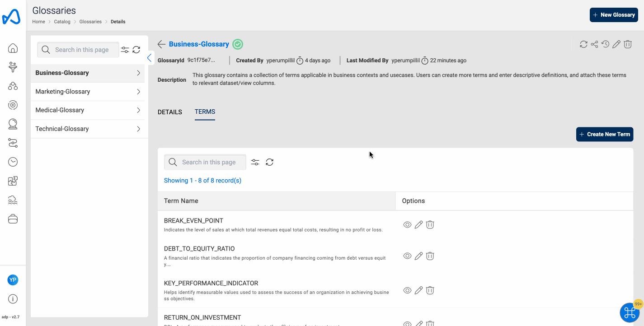Open the puzzle piece sidebar icon
The width and height of the screenshot is (644, 326).
13,181
